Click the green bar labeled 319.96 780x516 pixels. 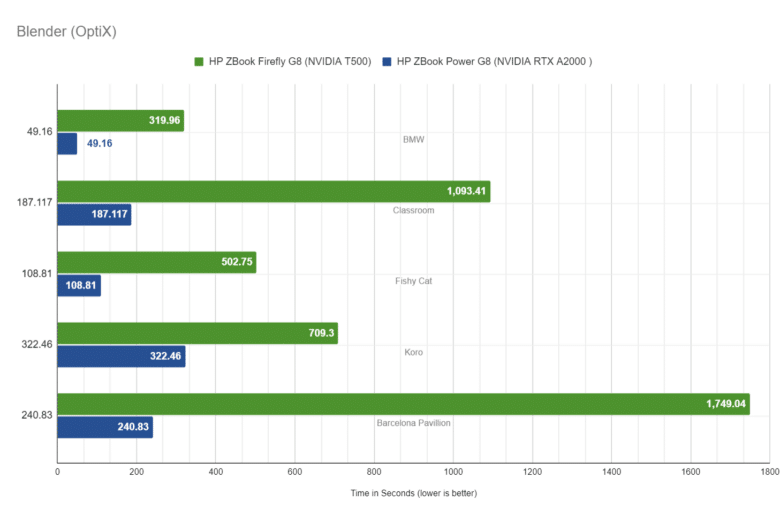[120, 120]
